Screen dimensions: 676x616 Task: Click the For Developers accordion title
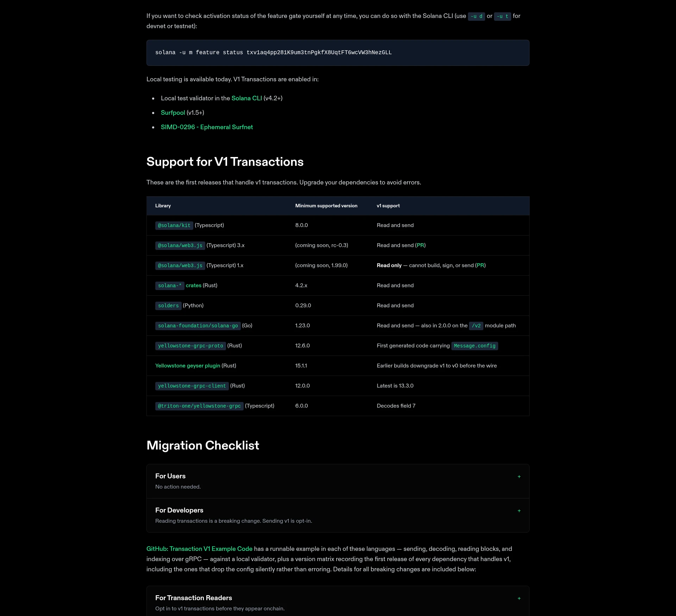coord(179,510)
